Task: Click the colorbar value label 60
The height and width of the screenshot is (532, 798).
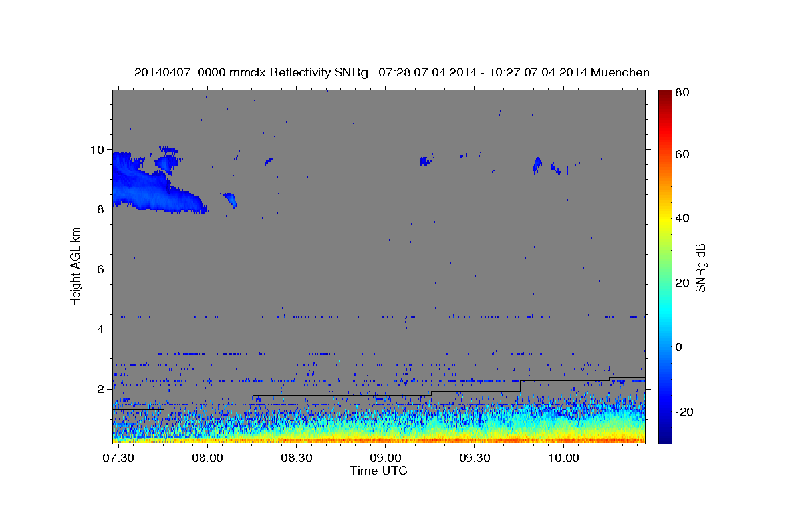Action: tap(682, 154)
